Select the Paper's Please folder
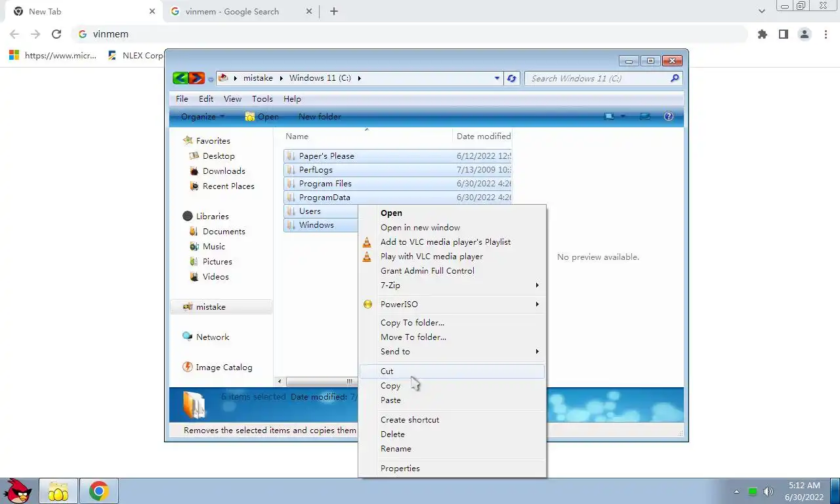The height and width of the screenshot is (504, 840). point(397,156)
